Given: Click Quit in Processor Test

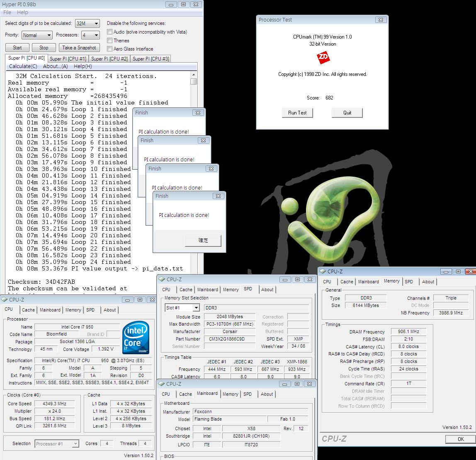Looking at the screenshot, I should pos(347,113).
